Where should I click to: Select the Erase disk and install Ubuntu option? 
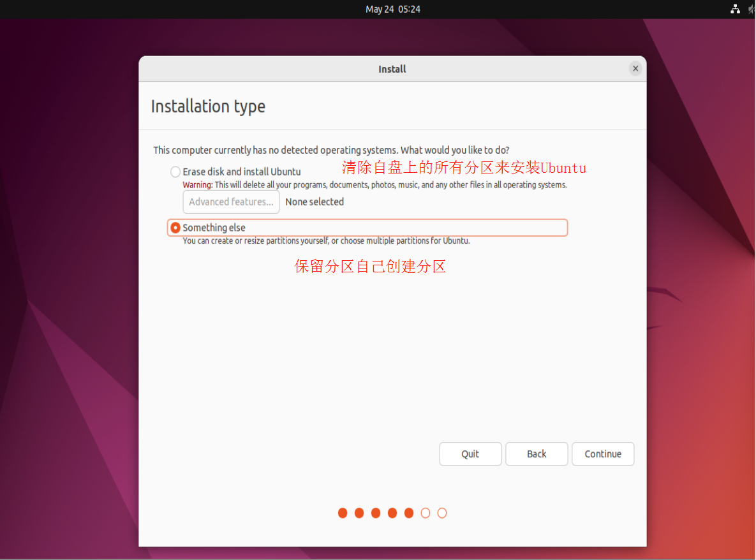coord(175,172)
